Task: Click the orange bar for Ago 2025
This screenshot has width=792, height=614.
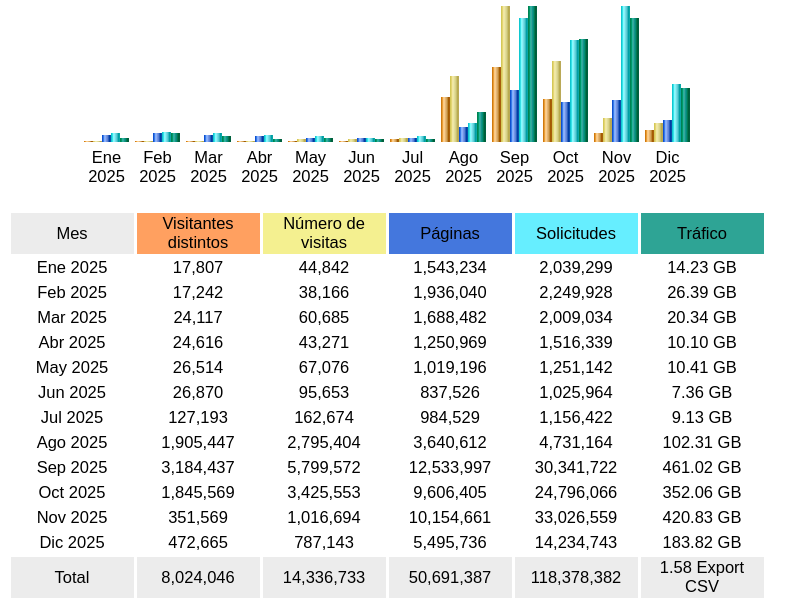Action: pos(445,119)
